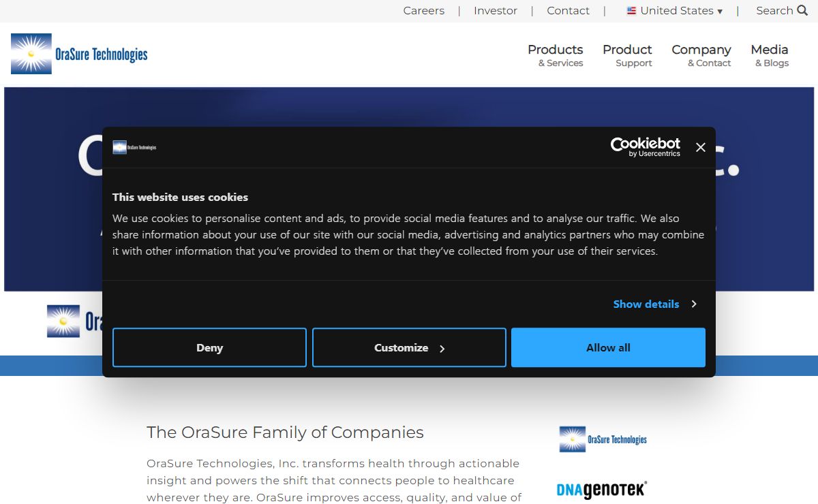This screenshot has width=818, height=504.
Task: Open the Media & Blogs menu
Action: (x=770, y=55)
